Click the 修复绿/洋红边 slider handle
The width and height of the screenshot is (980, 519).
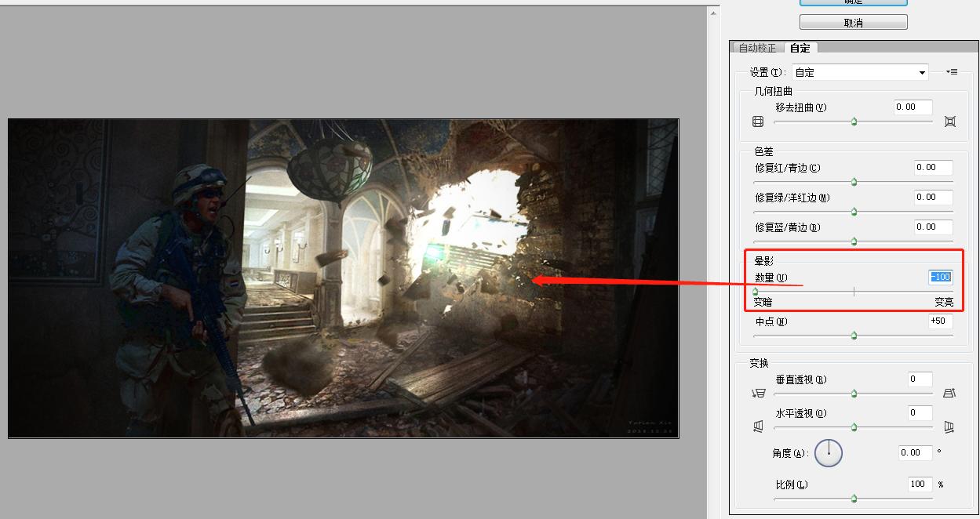point(854,212)
